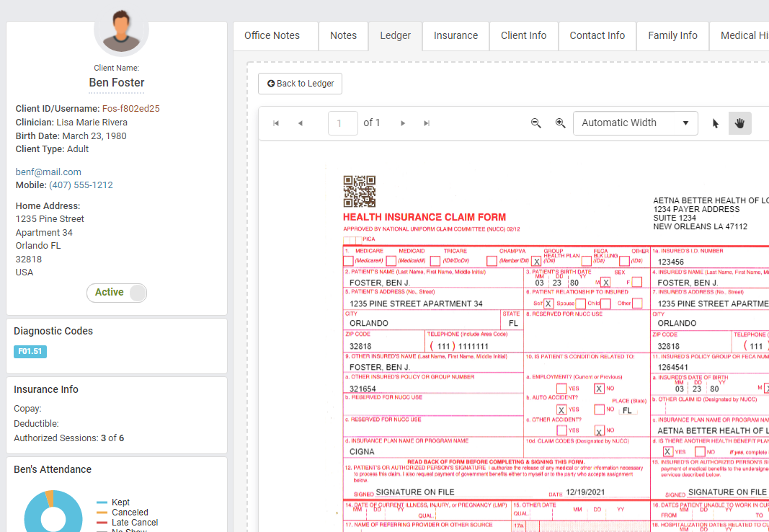This screenshot has width=769, height=532.
Task: Check the Medicare checkbox on claim form
Action: point(348,261)
